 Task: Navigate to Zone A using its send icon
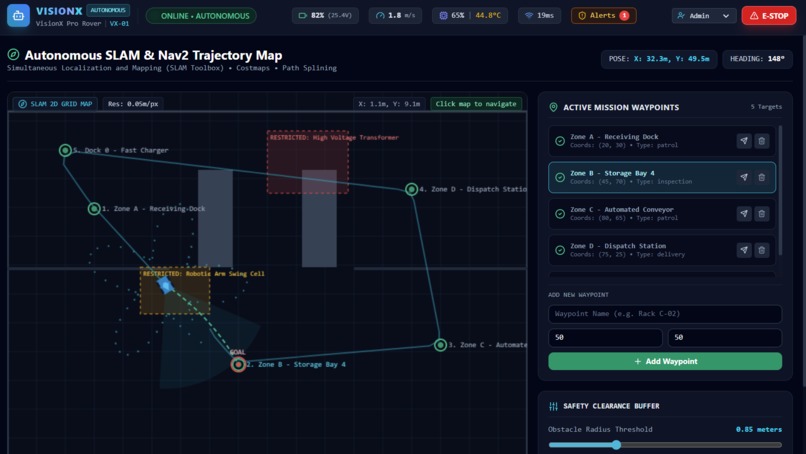point(744,141)
